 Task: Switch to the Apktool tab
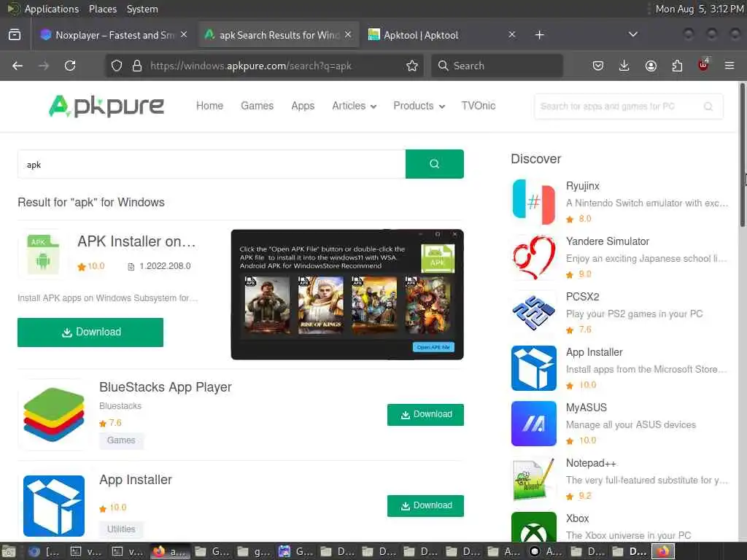[441, 35]
